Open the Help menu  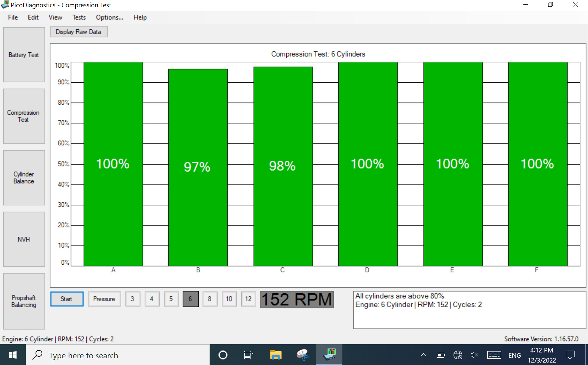click(140, 17)
